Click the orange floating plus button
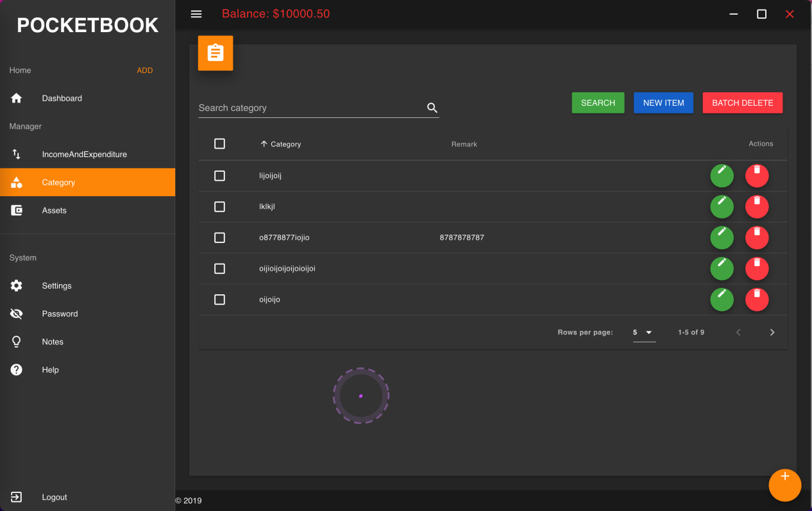Image resolution: width=812 pixels, height=511 pixels. [x=784, y=485]
